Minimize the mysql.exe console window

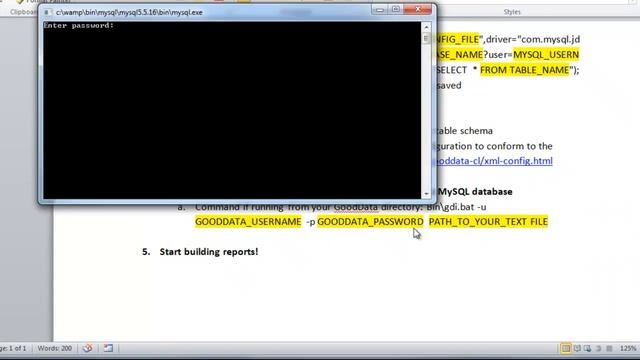click(x=380, y=9)
